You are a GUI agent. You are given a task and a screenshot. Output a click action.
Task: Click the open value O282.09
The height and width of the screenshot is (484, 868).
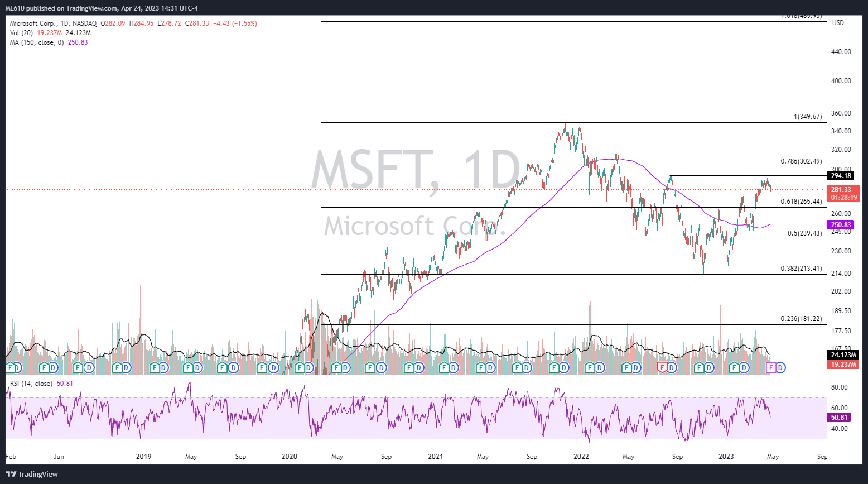pos(113,23)
